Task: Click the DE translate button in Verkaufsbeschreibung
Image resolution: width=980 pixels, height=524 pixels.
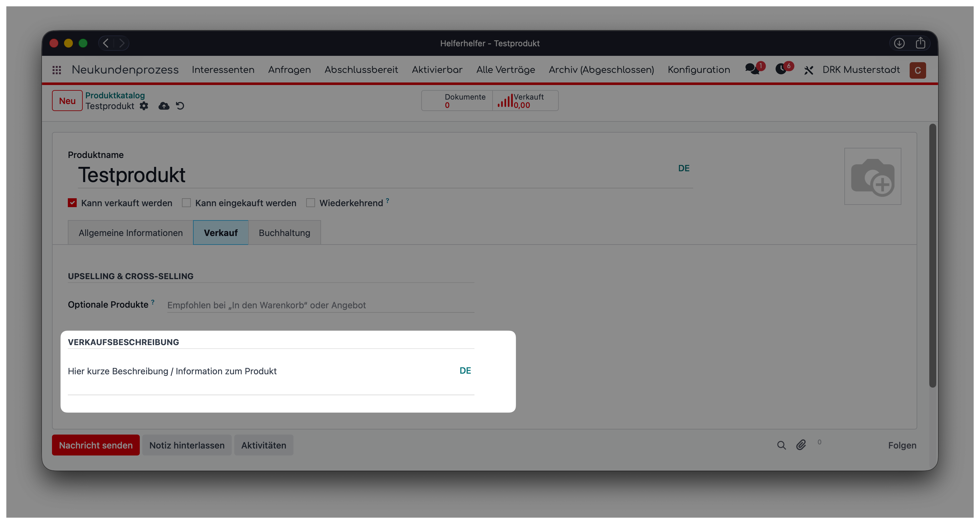Action: (x=465, y=371)
